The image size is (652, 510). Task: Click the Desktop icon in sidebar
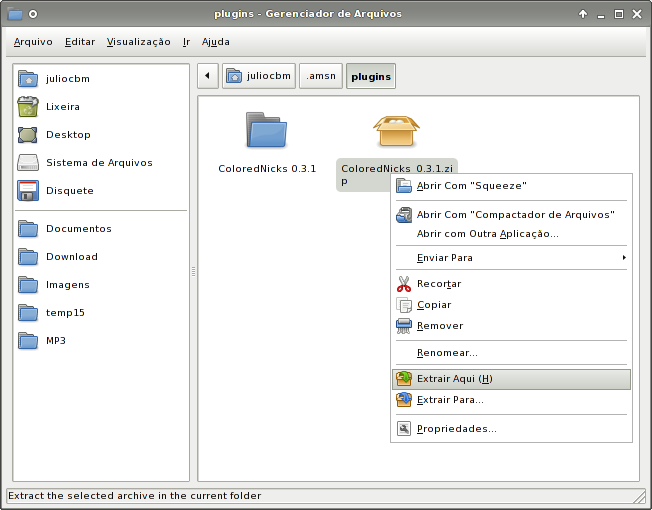tap(28, 135)
